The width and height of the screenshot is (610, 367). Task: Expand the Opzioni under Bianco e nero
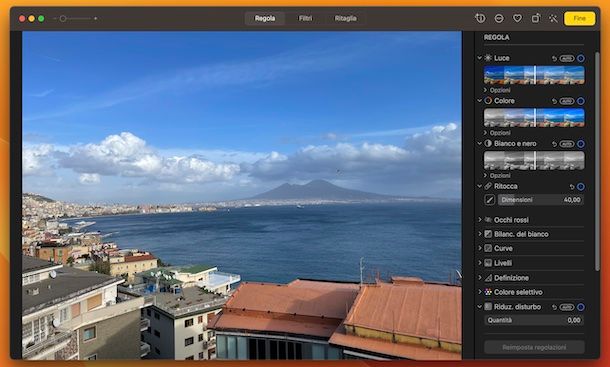tap(485, 176)
